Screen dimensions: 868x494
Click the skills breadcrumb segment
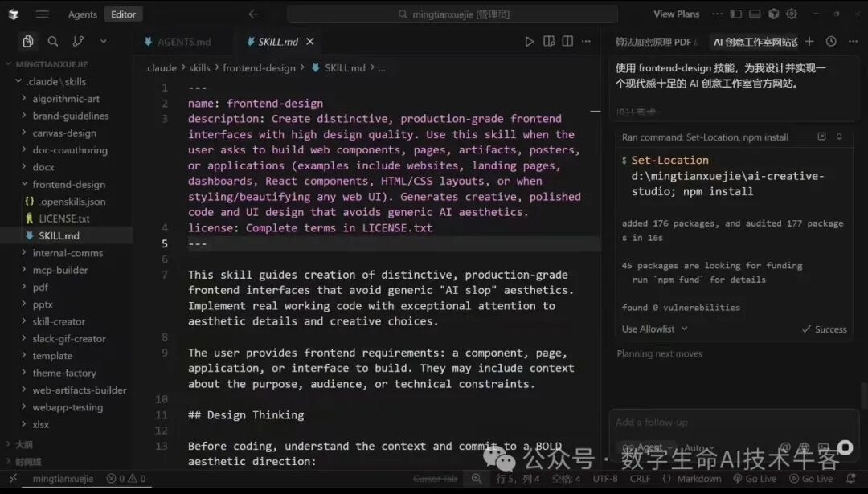point(199,67)
